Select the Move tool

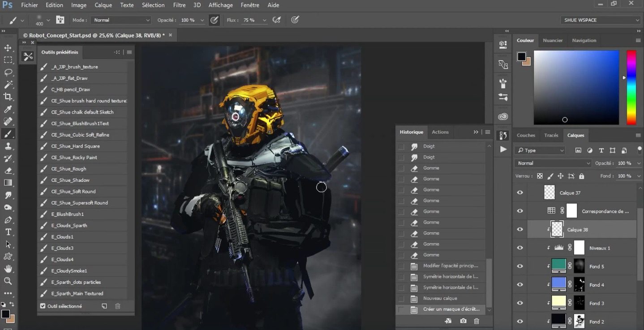[8, 48]
